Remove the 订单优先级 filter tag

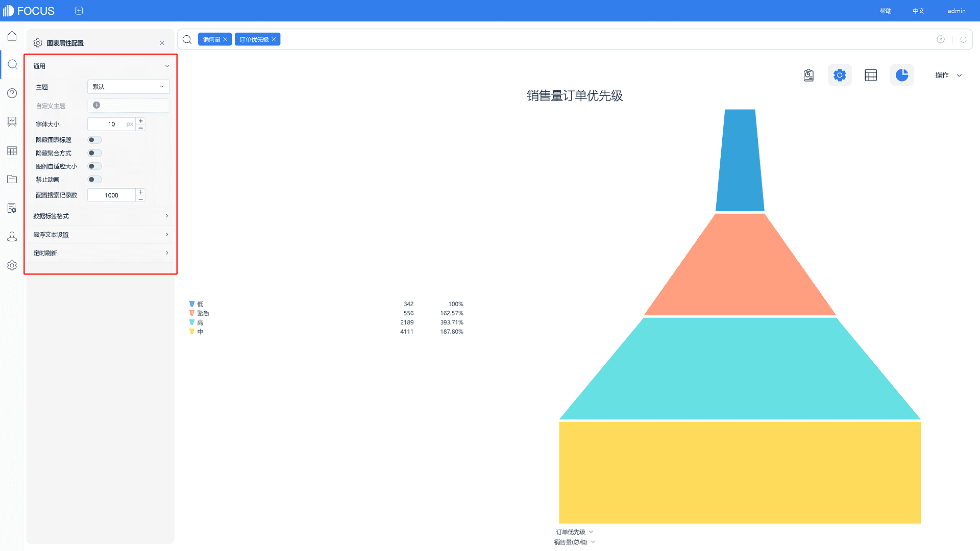tap(274, 39)
